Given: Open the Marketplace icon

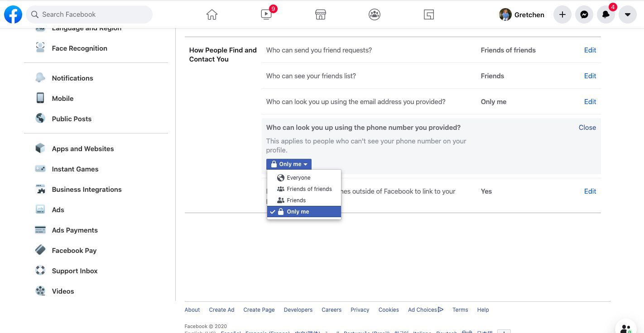Looking at the screenshot, I should click(321, 14).
